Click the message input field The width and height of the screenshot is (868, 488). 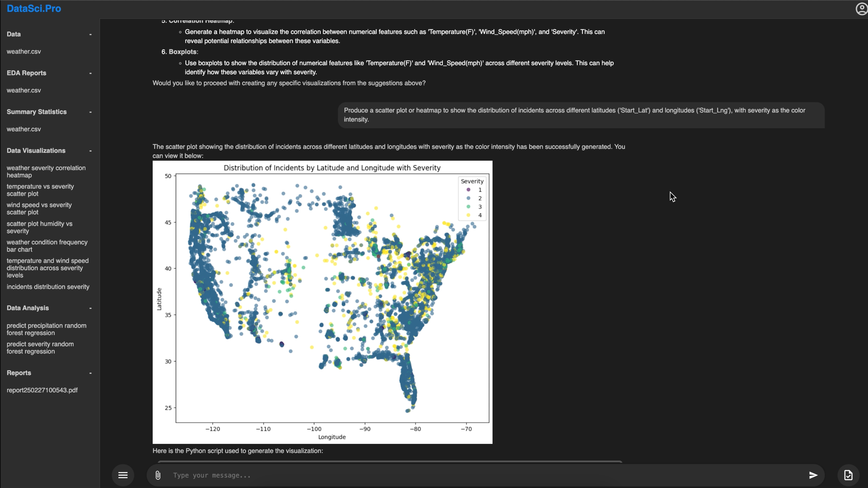(x=485, y=475)
